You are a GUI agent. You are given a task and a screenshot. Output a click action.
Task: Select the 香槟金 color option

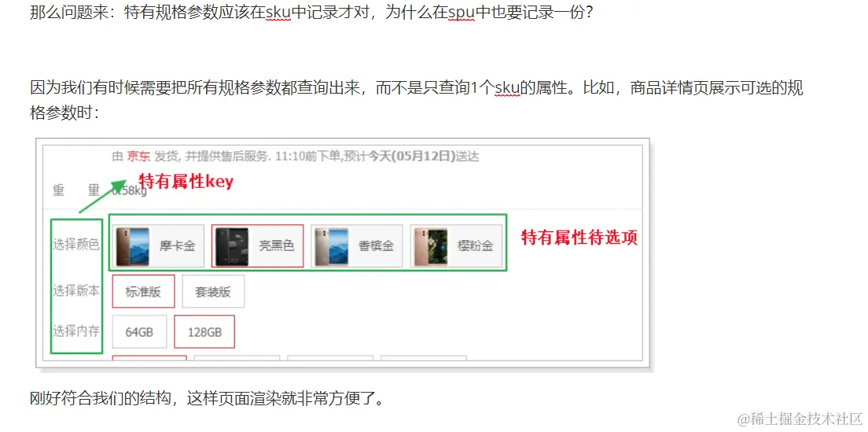[357, 246]
